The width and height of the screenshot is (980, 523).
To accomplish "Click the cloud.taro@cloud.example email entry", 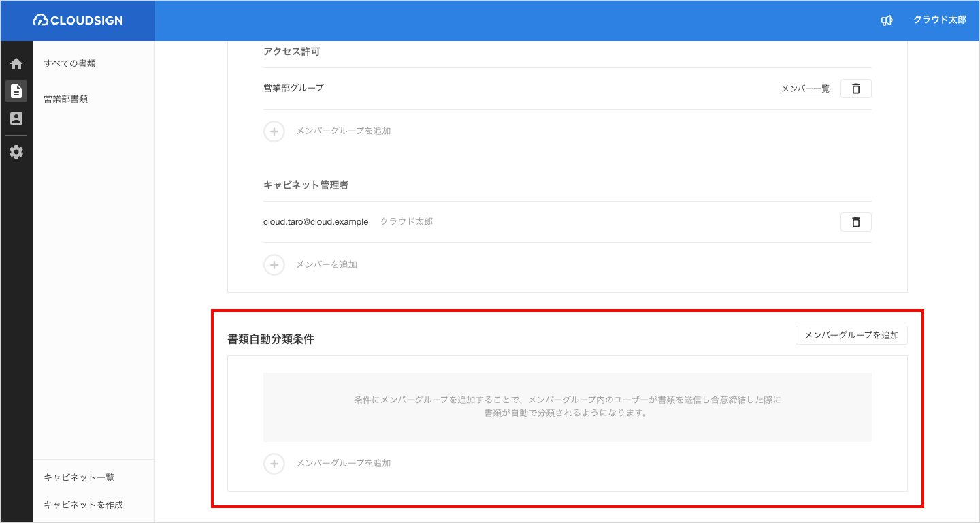I will click(x=316, y=221).
